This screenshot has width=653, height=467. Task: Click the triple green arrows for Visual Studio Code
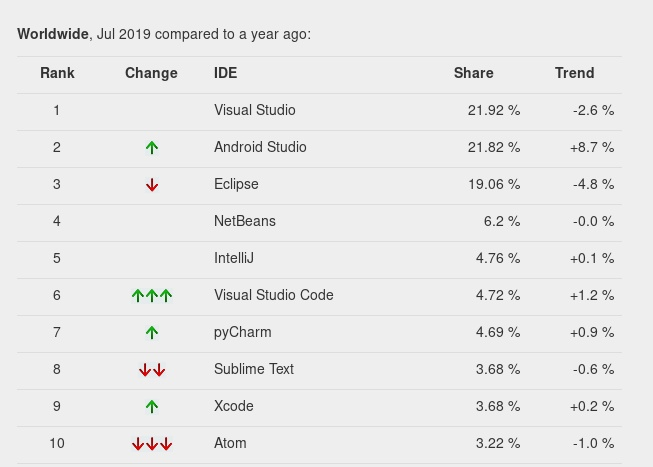click(x=152, y=296)
